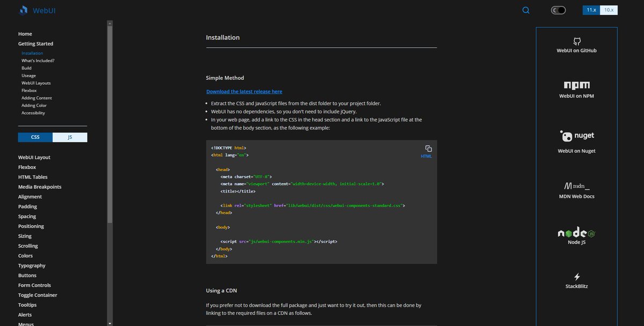Click the Installation page heading
The width and height of the screenshot is (644, 326).
point(223,38)
